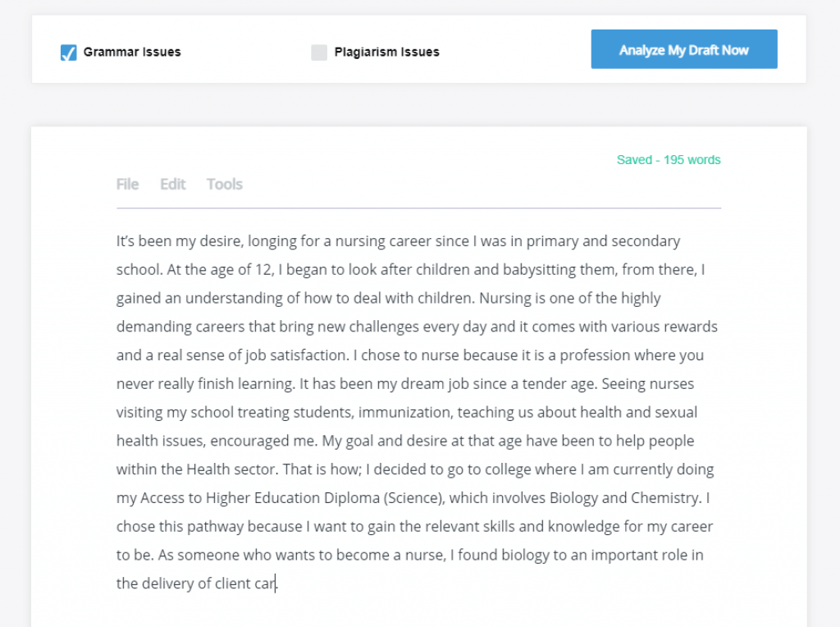Open the Edit menu
Screen dimensions: 840x627
[173, 184]
